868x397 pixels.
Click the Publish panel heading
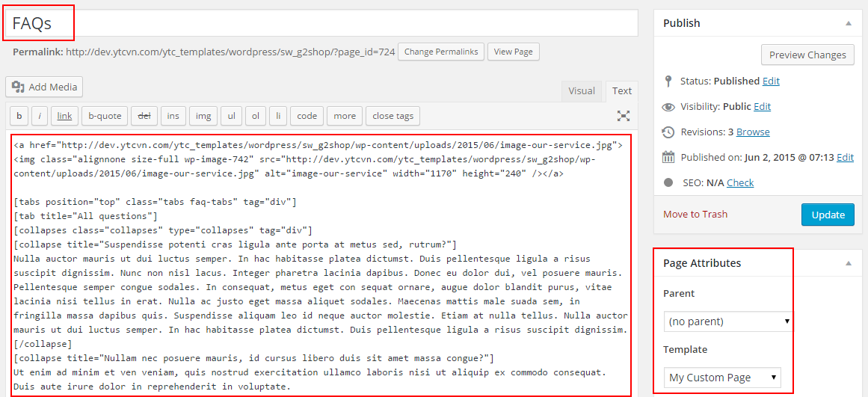click(681, 23)
